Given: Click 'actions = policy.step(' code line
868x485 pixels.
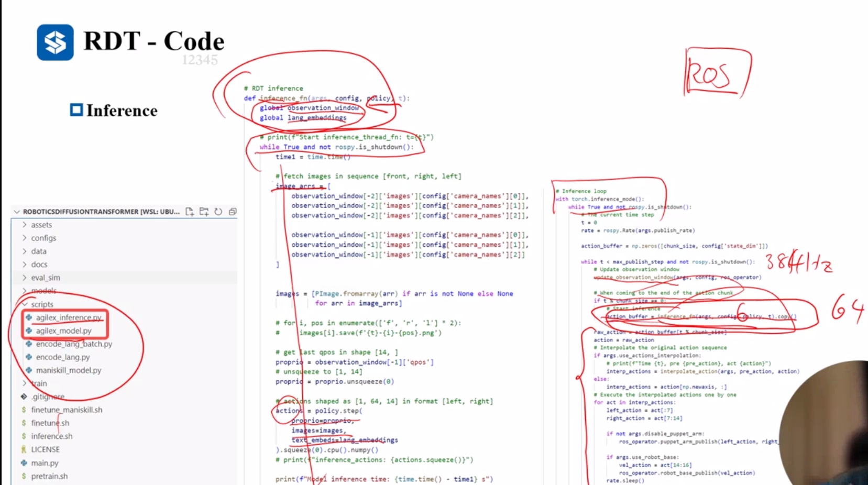Looking at the screenshot, I should (x=319, y=411).
